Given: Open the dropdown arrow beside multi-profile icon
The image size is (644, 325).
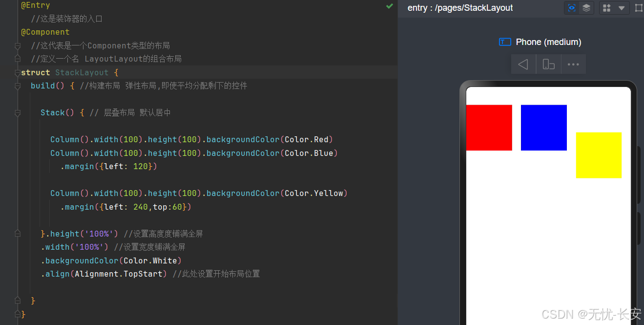Looking at the screenshot, I should [621, 8].
